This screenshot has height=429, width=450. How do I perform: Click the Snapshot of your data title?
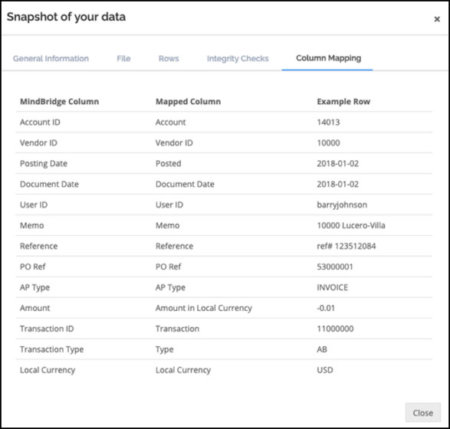(66, 17)
